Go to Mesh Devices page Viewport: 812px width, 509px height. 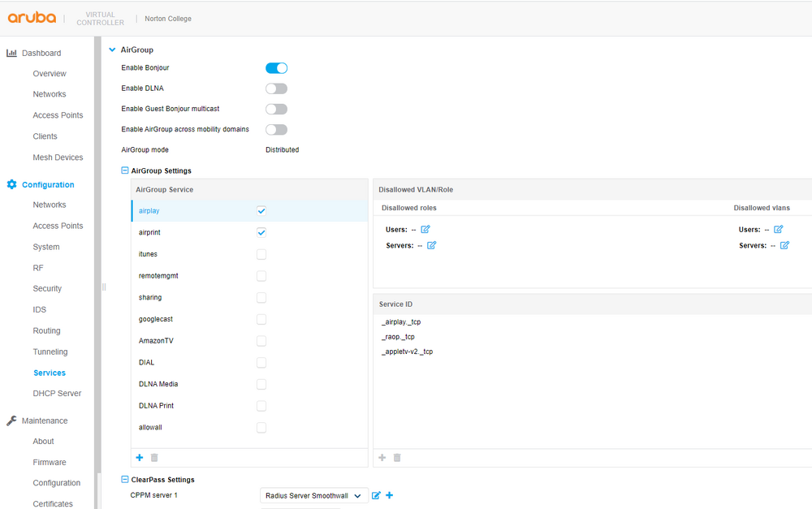[58, 157]
